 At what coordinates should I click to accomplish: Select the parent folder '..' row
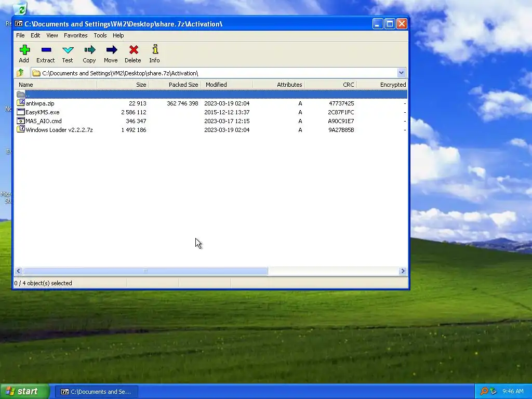click(211, 95)
